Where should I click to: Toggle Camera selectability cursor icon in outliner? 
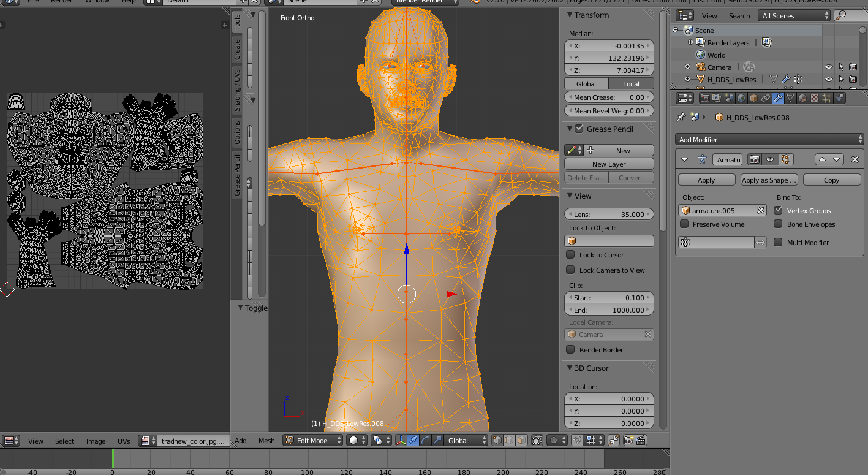(x=841, y=67)
